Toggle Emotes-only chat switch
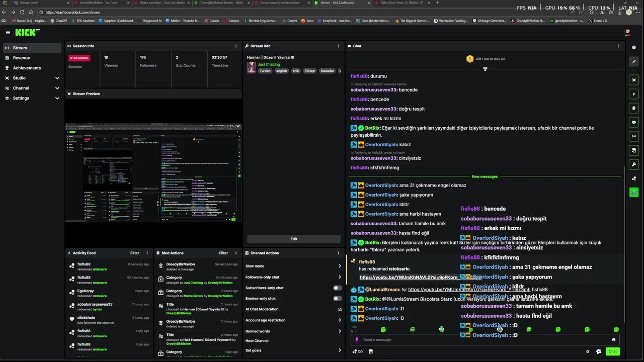This screenshot has height=362, width=644. (338, 298)
